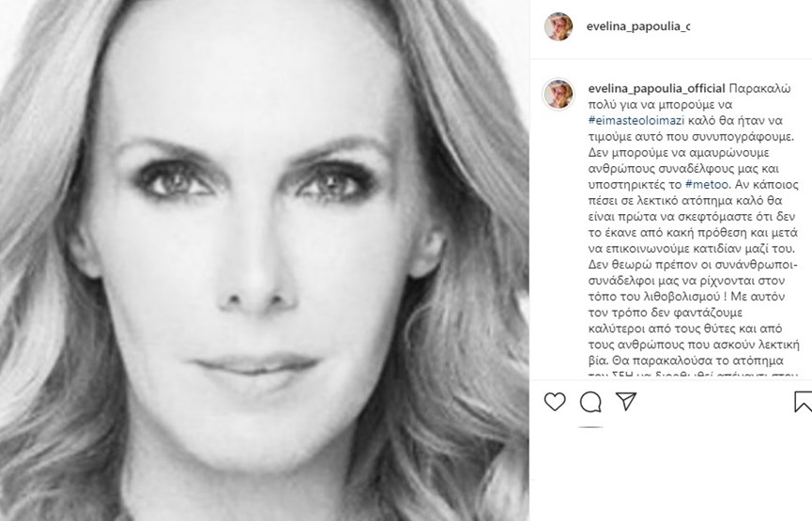Save the post with the bookmark icon
The image size is (812, 521).
click(804, 402)
